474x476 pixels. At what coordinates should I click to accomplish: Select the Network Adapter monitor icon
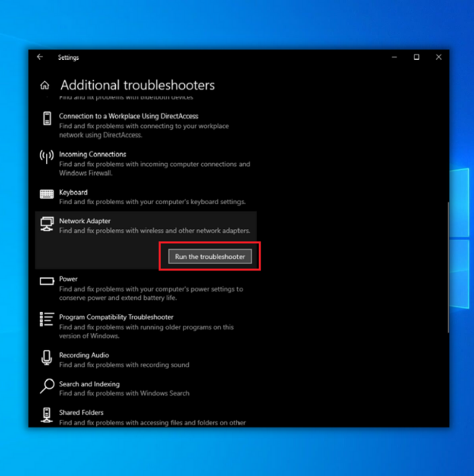pyautogui.click(x=47, y=224)
